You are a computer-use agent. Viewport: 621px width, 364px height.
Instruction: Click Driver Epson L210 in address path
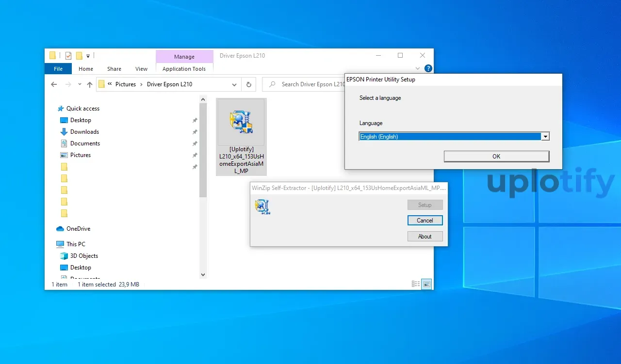[170, 84]
